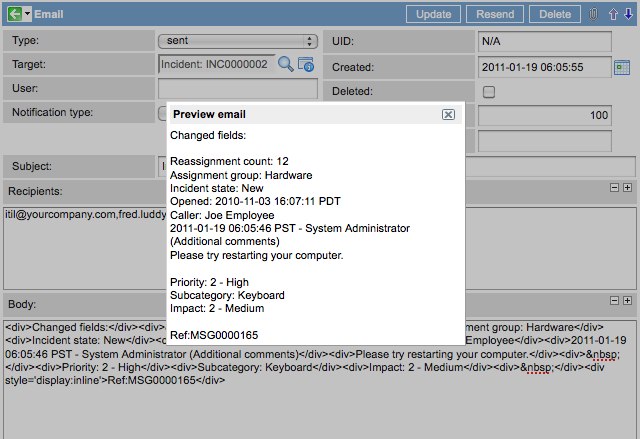The height and width of the screenshot is (439, 640).
Task: Expand the Recipients field with plus icon
Action: tap(627, 188)
